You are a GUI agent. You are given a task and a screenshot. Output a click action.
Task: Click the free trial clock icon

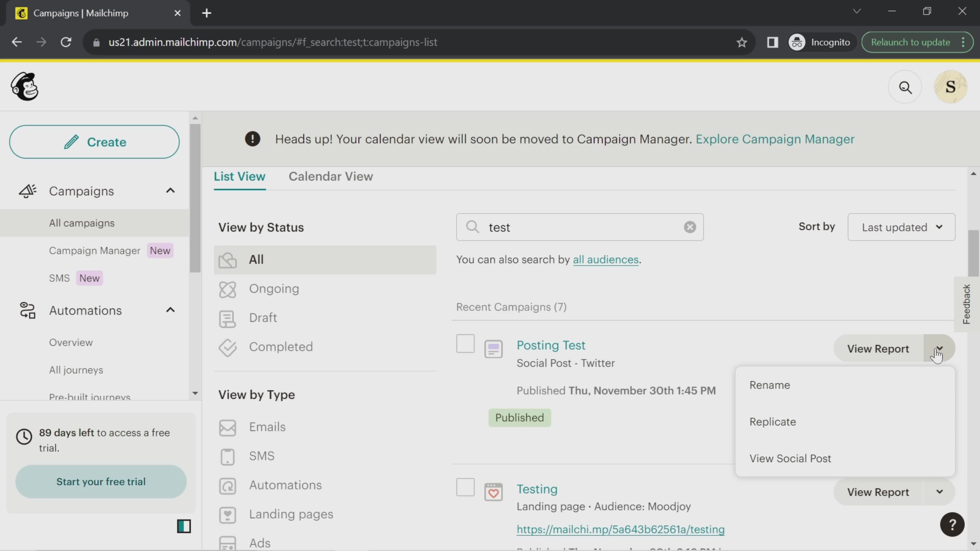pos(24,436)
